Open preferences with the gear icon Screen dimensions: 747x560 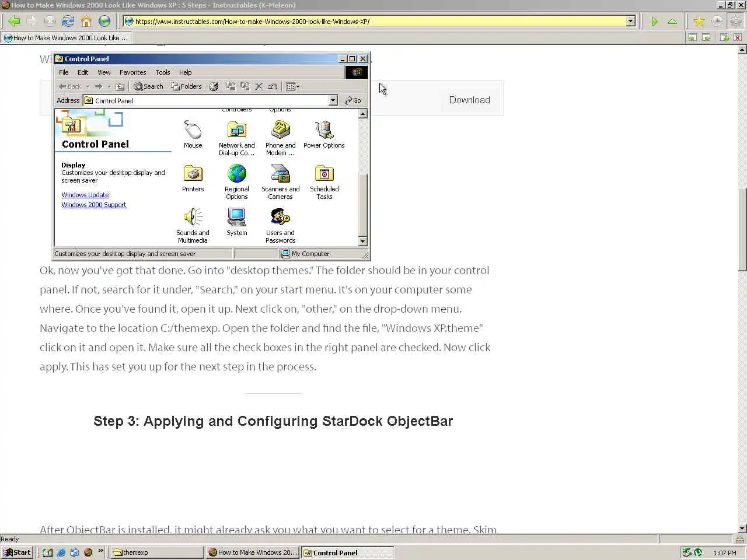(x=735, y=22)
